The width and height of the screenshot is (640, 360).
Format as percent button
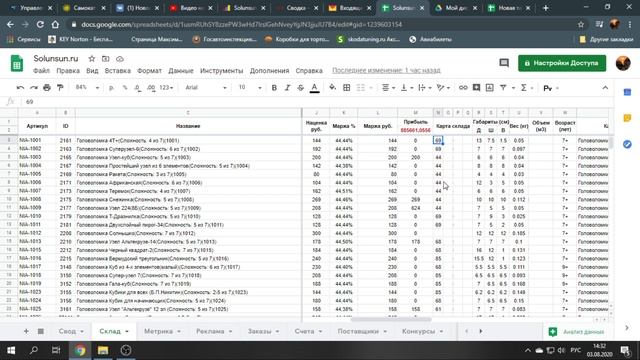click(125, 88)
